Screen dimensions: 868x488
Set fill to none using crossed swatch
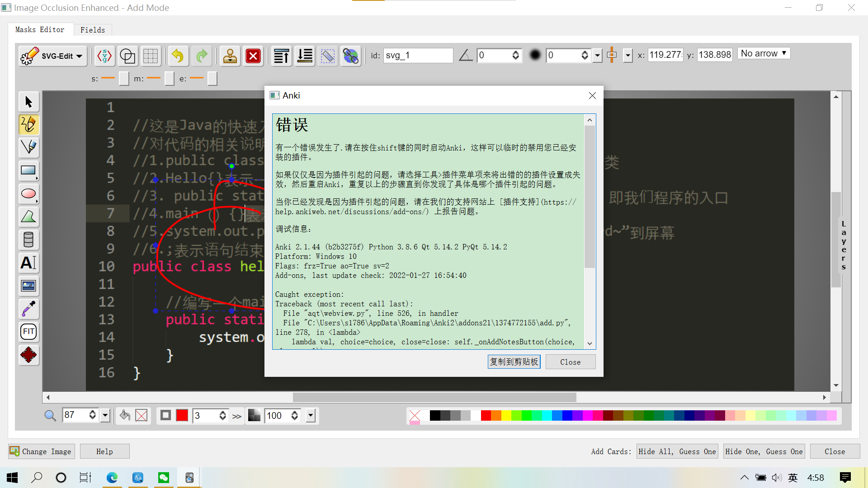point(142,415)
